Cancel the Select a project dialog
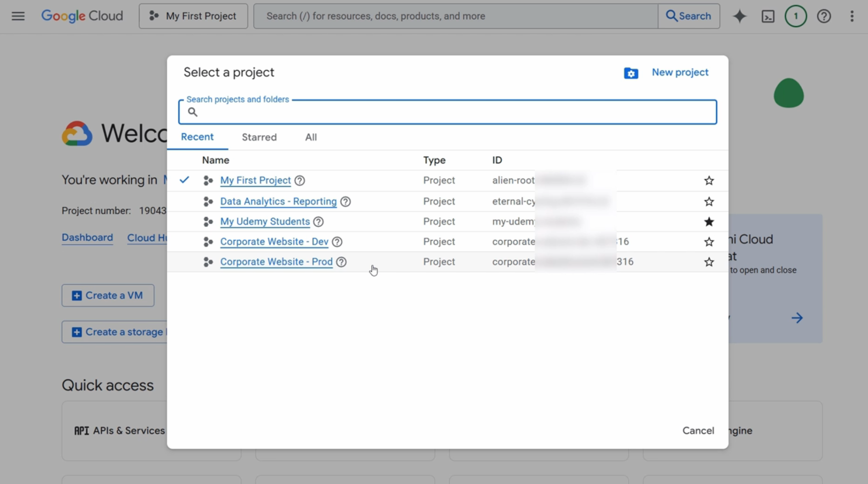868x484 pixels. [x=698, y=431]
